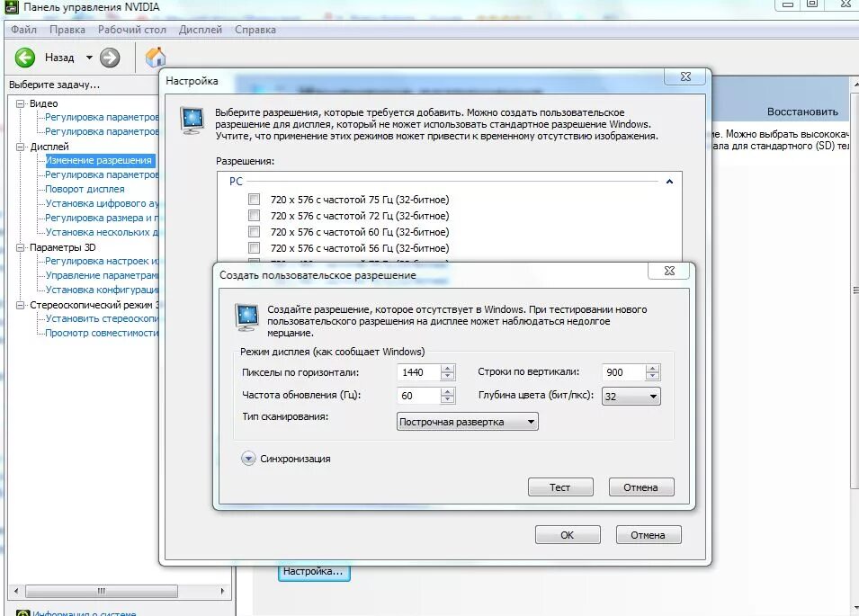The height and width of the screenshot is (616, 859).
Task: Open the Back history dropdown arrow
Action: (x=89, y=58)
